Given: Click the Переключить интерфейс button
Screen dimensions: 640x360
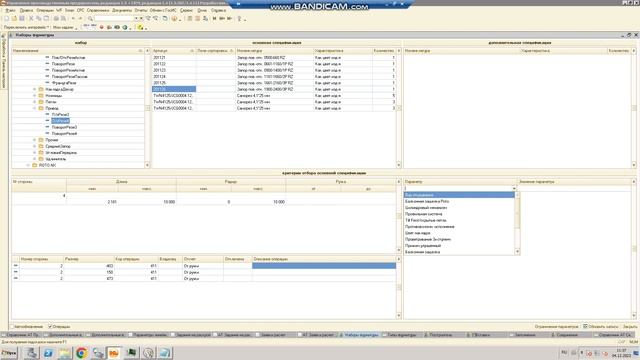Looking at the screenshot, I should pyautogui.click(x=26, y=27).
